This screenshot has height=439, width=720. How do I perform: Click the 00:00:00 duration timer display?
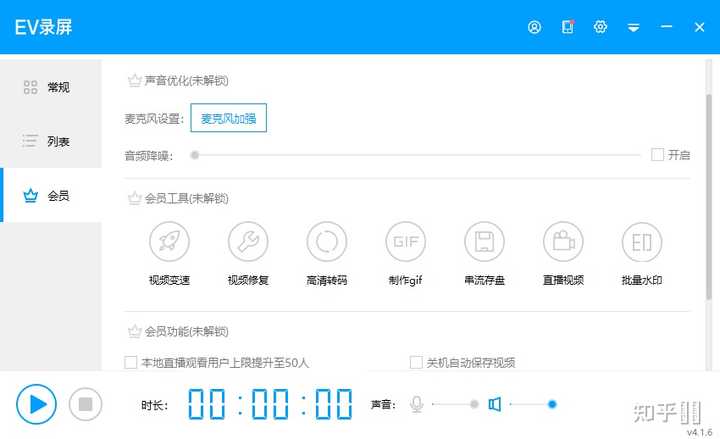pos(270,404)
